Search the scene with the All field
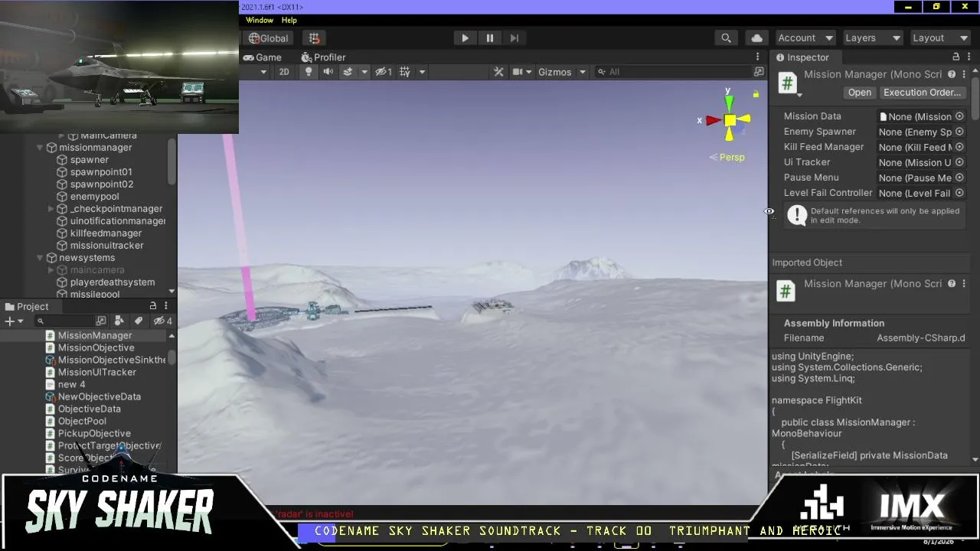980x551 pixels. pyautogui.click(x=674, y=72)
